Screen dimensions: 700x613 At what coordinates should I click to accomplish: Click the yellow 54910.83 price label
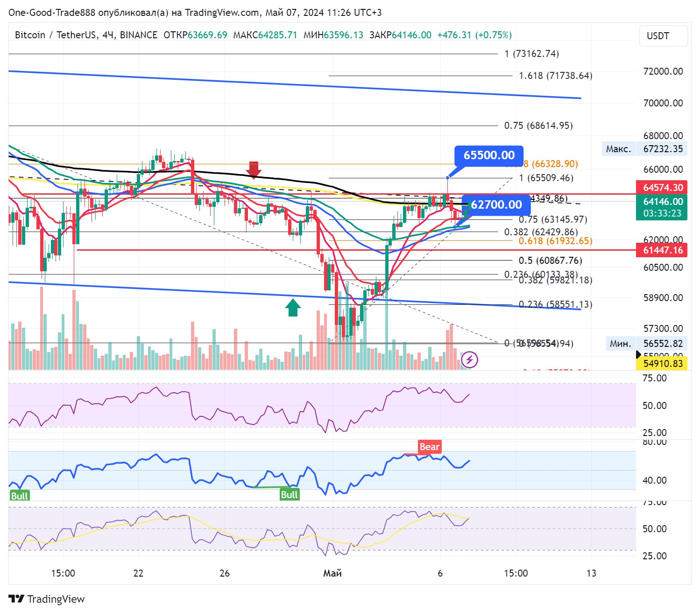[663, 363]
